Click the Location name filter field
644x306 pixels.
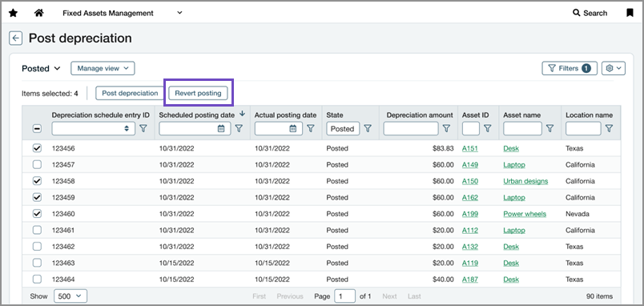[583, 128]
